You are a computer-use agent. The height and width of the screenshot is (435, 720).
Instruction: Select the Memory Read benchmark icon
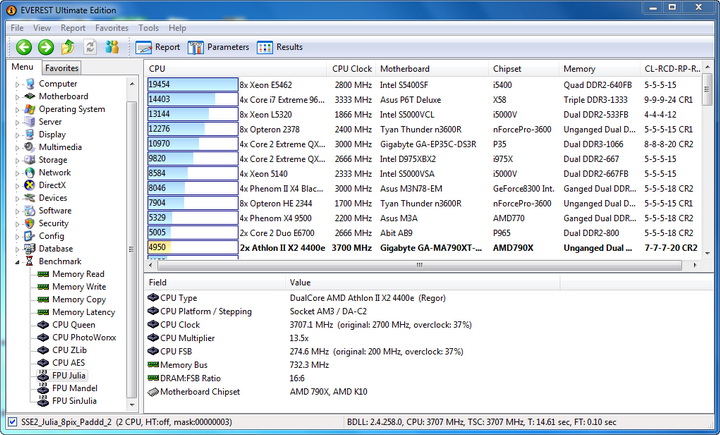[43, 274]
